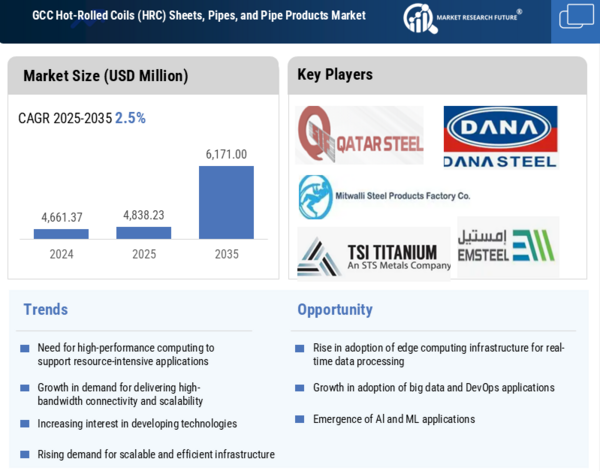Open the Qatar Steel logo
600x471 pixels.
pyautogui.click(x=359, y=134)
